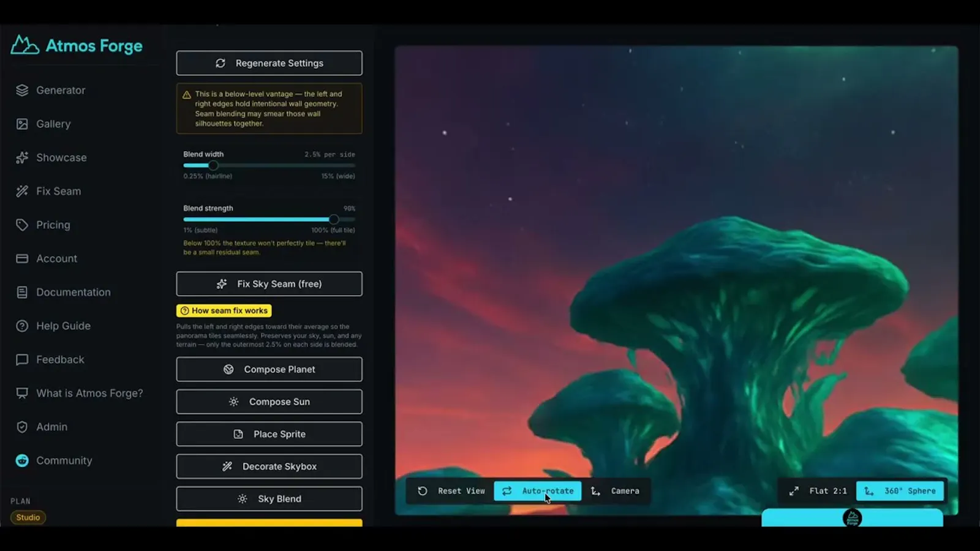This screenshot has height=551, width=980.
Task: Open the Pricing page
Action: [53, 225]
